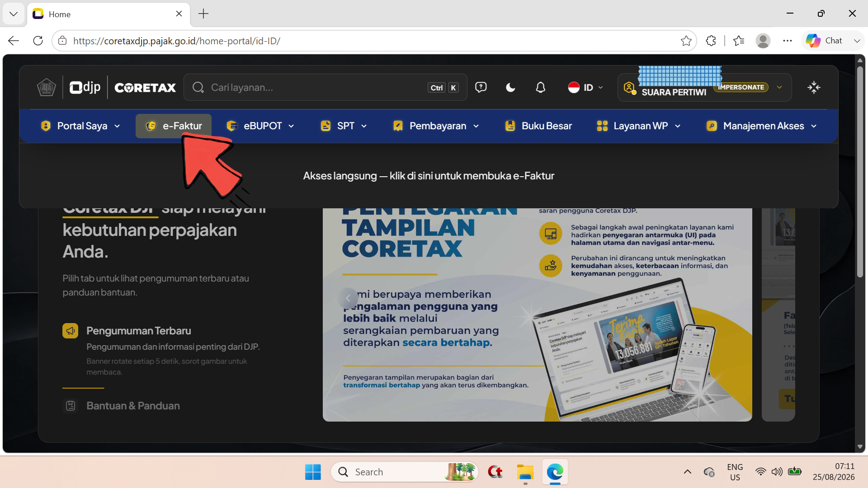Viewport: 868px width, 488px height.
Task: Go back to previous page
Action: 14,41
